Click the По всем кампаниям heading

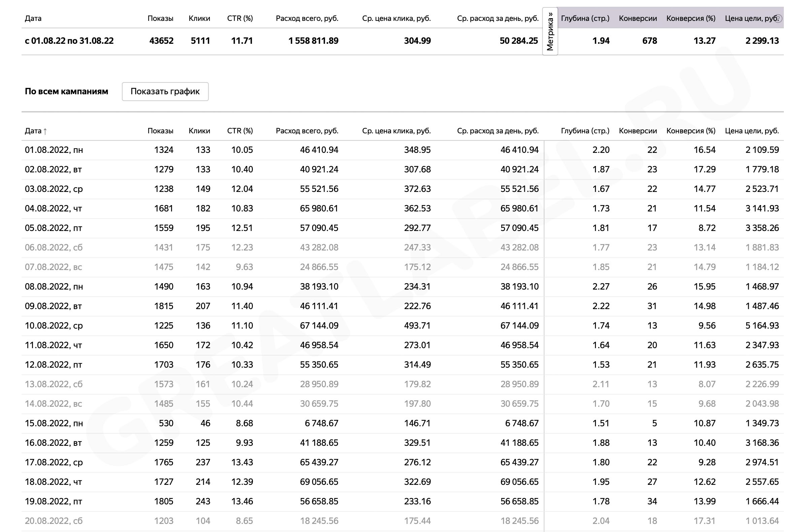[x=66, y=91]
